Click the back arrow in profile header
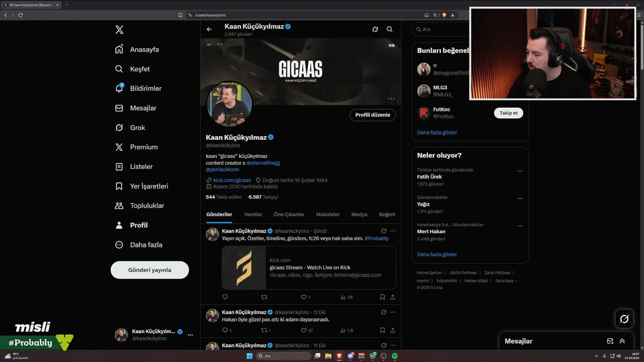644x362 pixels. (209, 29)
